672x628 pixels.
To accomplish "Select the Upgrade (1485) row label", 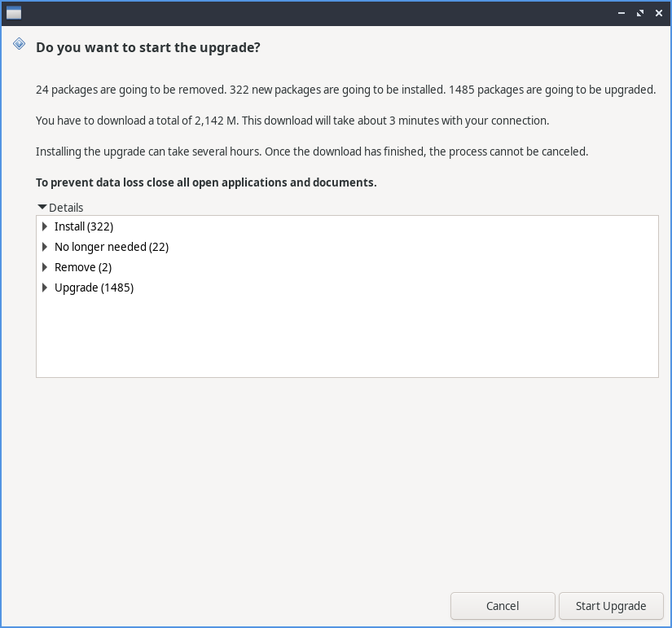I will (x=94, y=288).
